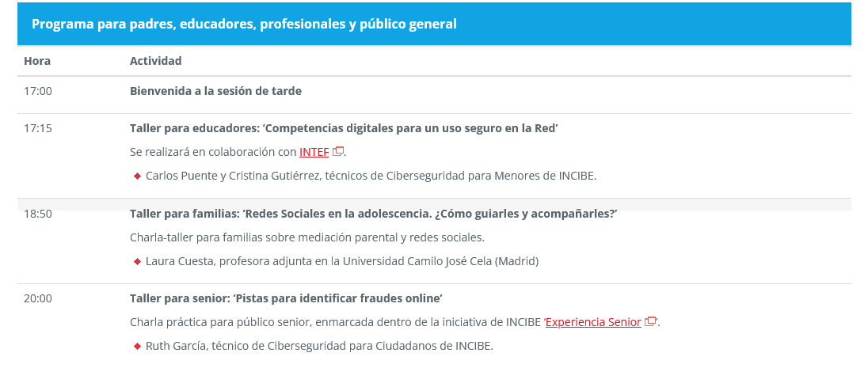
Task: Click the 'Taller para familias' heading
Action: [x=373, y=214]
